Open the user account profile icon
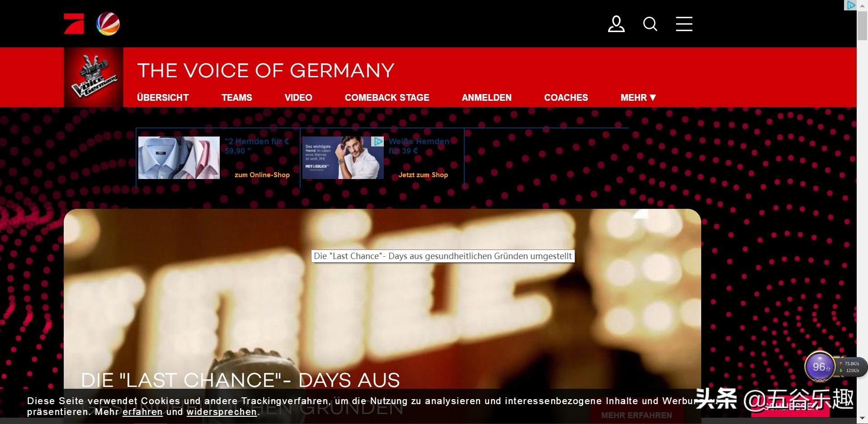This screenshot has height=424, width=868. 616,24
